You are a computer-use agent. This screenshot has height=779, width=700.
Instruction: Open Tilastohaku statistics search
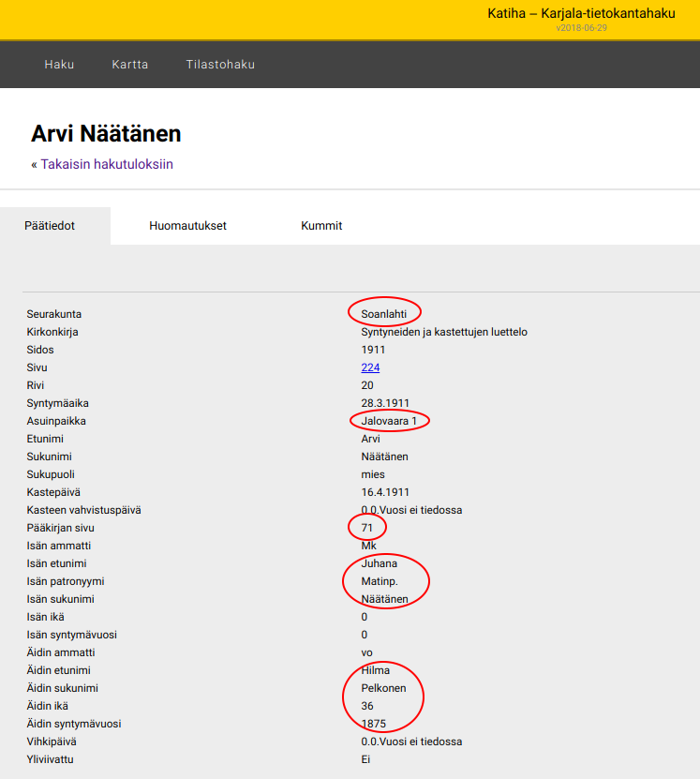(x=220, y=65)
